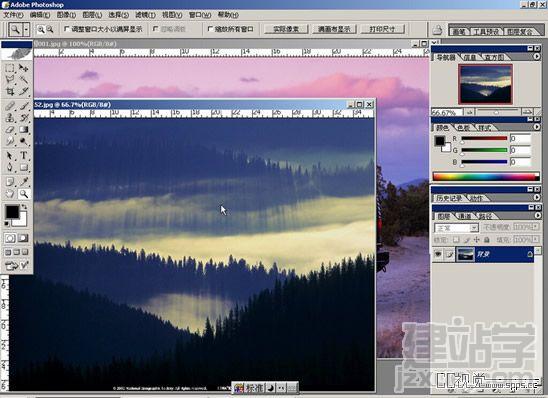Hide the Background layer eye icon
548x398 pixels.
click(438, 254)
